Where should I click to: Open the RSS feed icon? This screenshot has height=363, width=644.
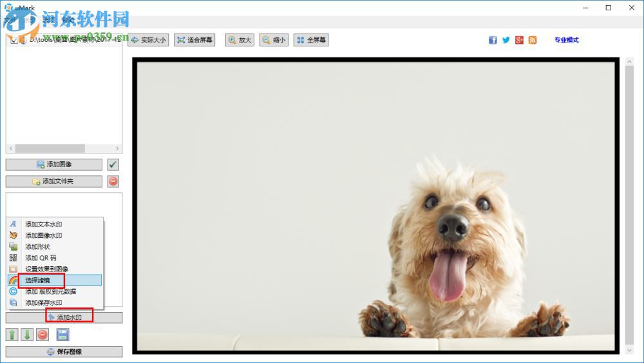click(x=533, y=40)
